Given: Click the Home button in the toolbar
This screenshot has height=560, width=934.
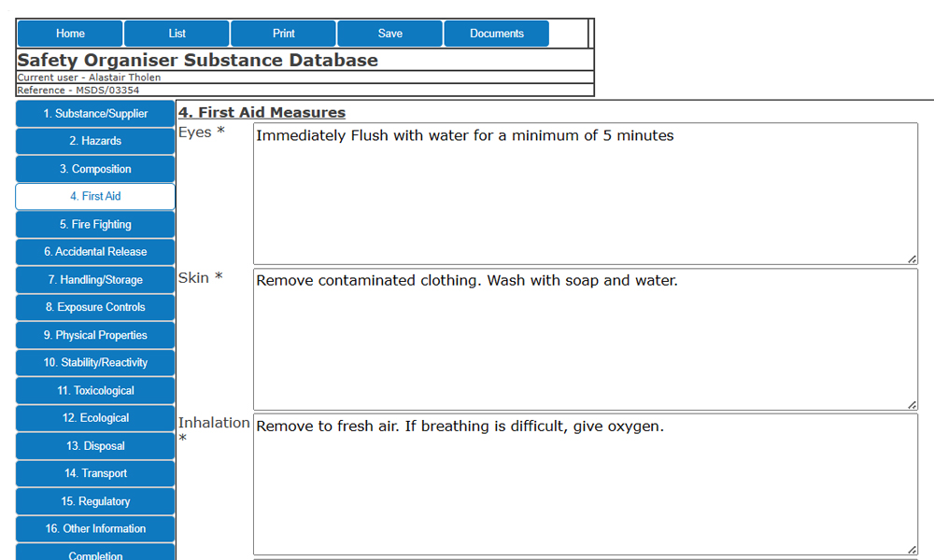Looking at the screenshot, I should coord(70,33).
